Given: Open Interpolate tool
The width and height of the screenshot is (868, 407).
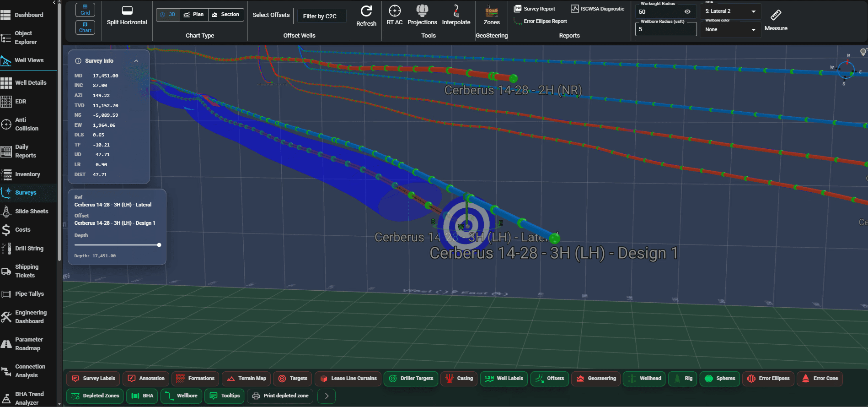Looking at the screenshot, I should click(456, 15).
